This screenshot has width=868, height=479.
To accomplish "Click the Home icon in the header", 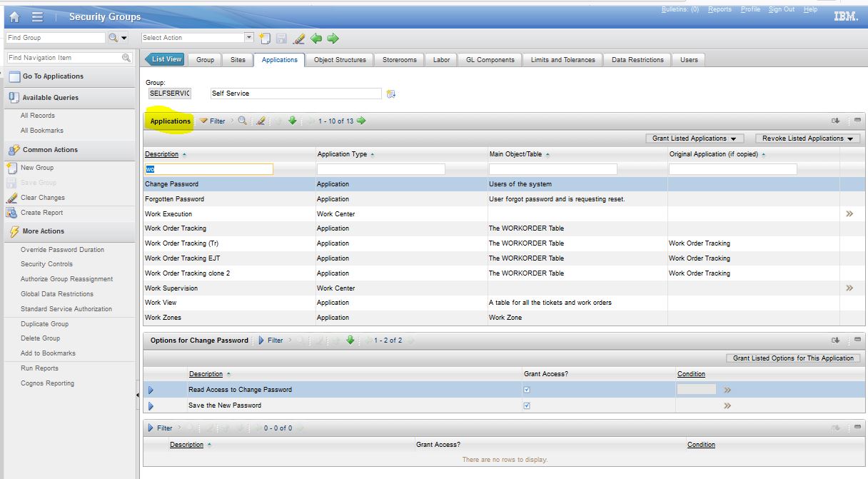I will (14, 16).
